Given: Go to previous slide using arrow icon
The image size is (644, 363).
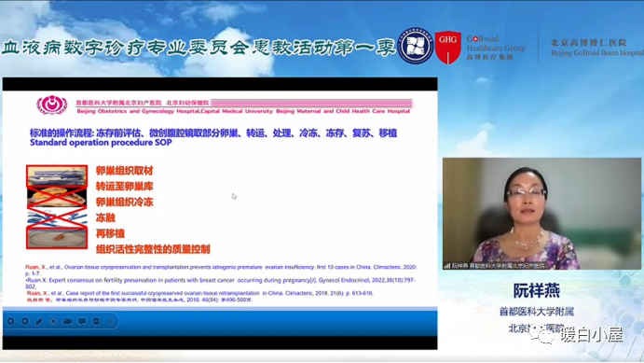Looking at the screenshot, I should click(10, 321).
